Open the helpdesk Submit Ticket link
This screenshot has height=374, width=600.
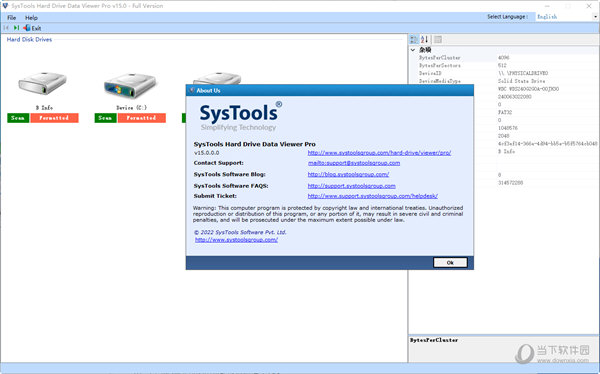click(373, 196)
